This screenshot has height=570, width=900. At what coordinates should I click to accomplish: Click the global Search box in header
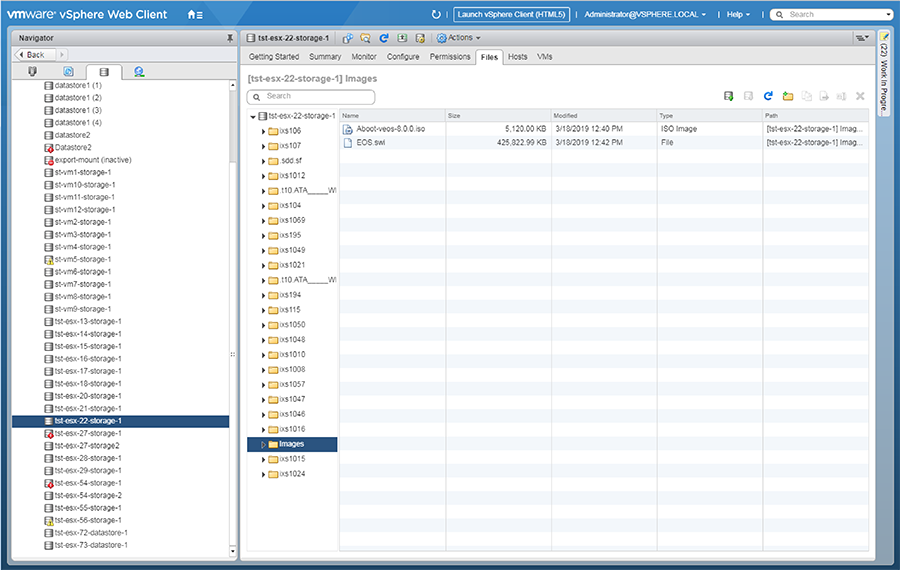click(832, 14)
